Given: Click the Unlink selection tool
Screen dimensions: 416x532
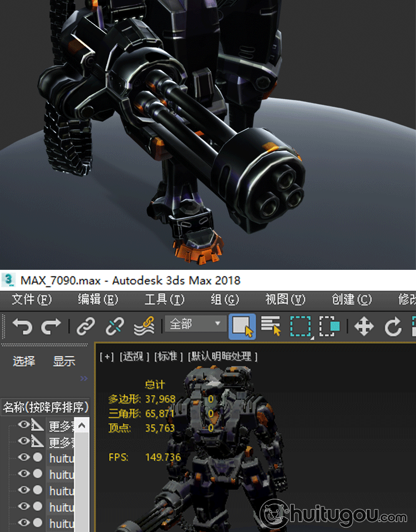Looking at the screenshot, I should click(115, 326).
